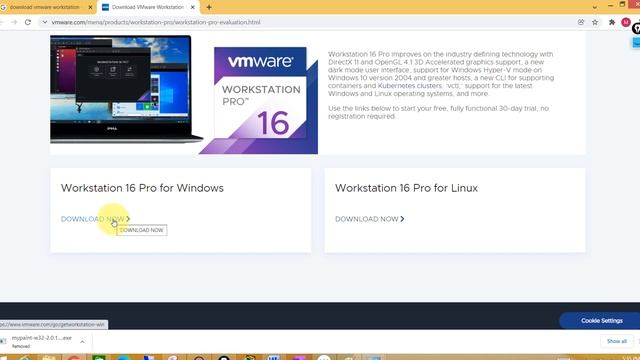Screen dimensions: 640x360
Task: Click 'Workstation 16 Pro for Windows' heading
Action: point(142,188)
